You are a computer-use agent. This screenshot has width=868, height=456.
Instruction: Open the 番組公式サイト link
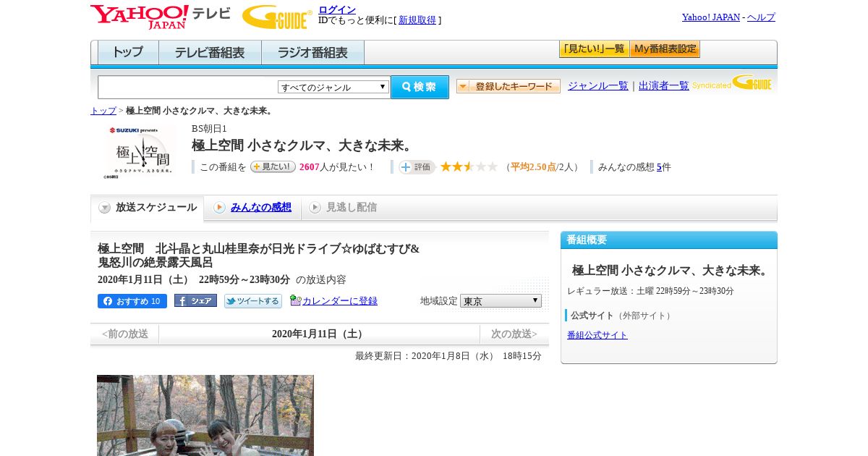point(597,335)
